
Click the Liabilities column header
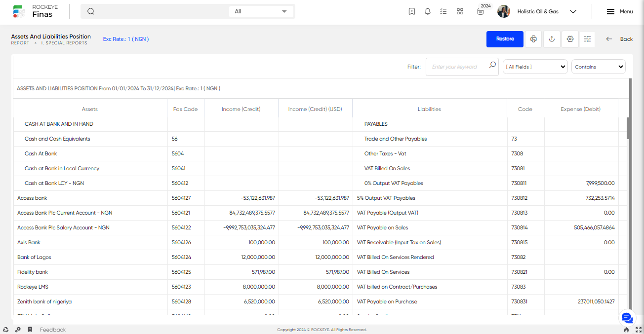coord(429,109)
